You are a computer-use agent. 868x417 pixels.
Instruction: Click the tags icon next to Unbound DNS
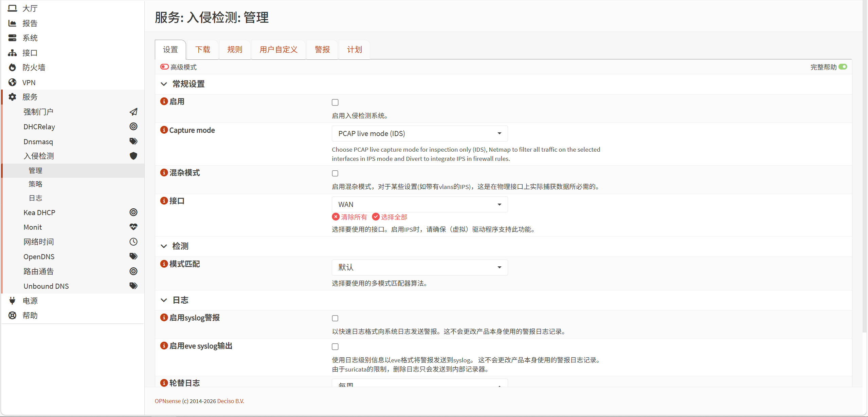(133, 286)
